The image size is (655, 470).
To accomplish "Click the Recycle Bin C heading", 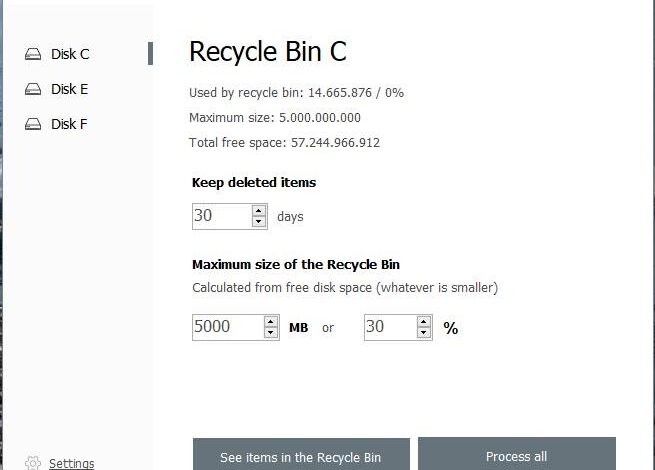I will click(268, 53).
